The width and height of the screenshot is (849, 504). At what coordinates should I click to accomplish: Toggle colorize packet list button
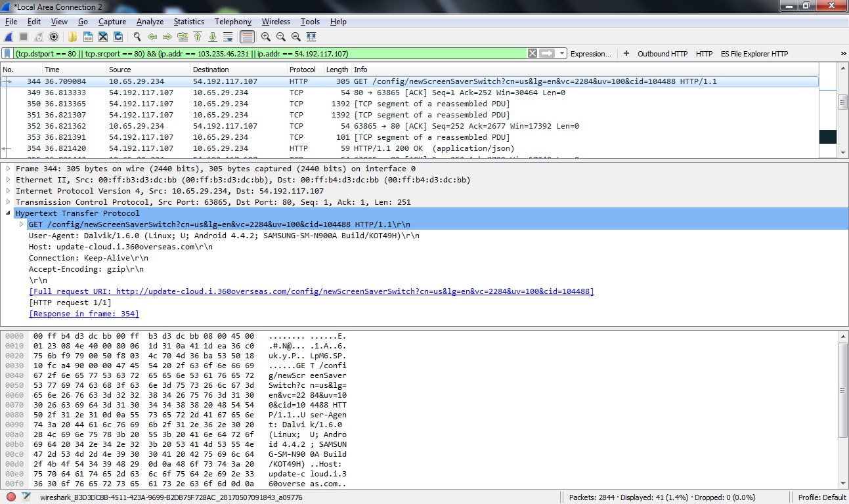[247, 37]
